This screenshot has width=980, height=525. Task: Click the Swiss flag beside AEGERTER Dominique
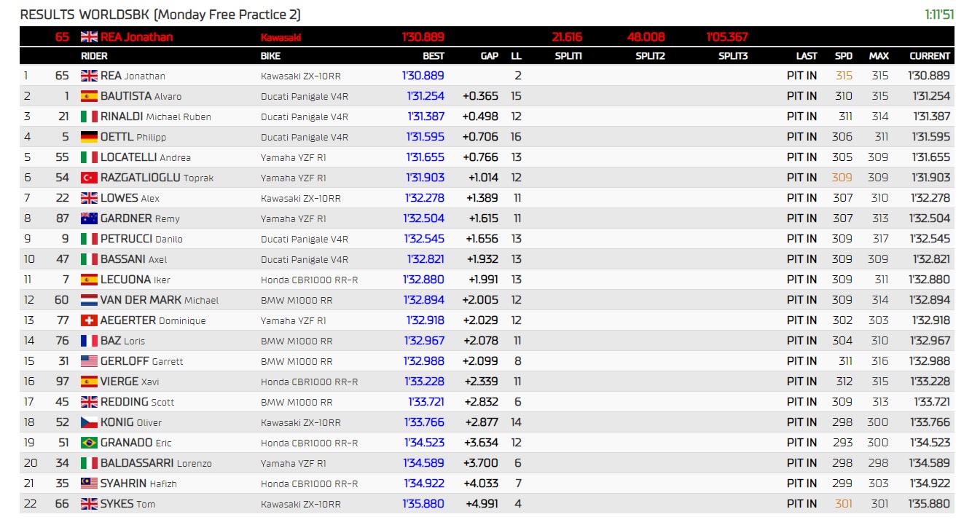[x=89, y=320]
